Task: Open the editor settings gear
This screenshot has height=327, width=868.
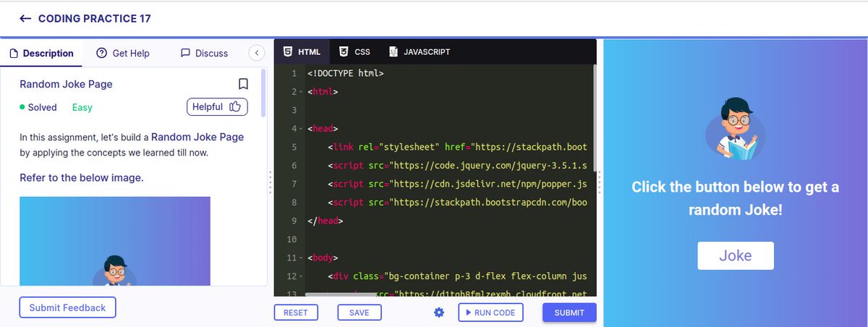Action: [x=438, y=313]
